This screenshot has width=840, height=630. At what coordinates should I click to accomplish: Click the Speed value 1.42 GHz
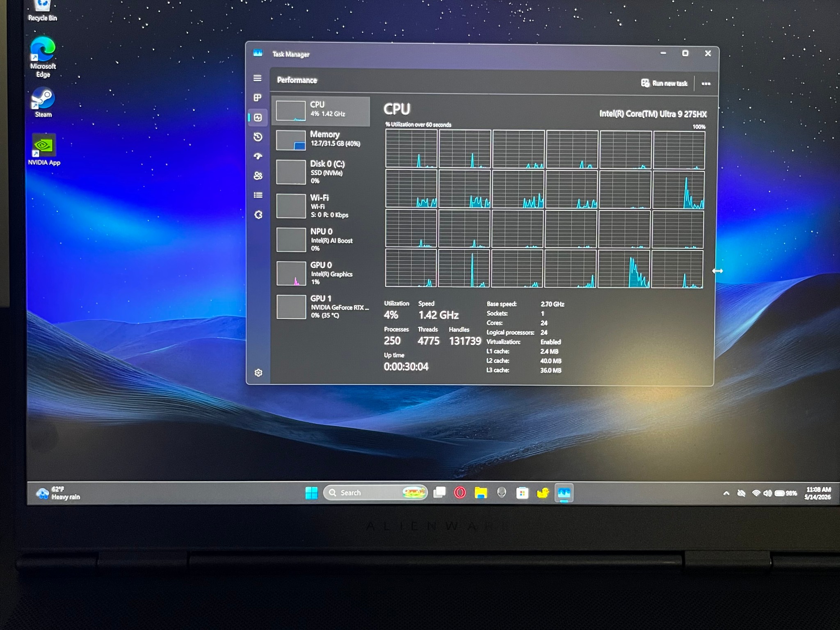[x=438, y=315]
